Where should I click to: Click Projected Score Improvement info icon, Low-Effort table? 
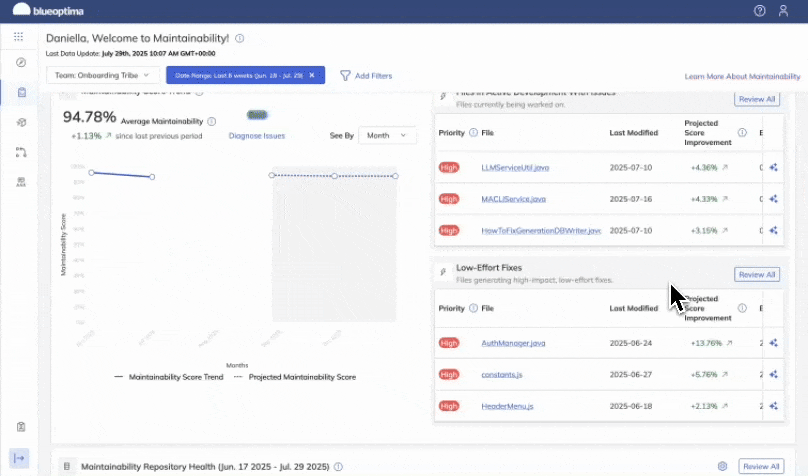tap(742, 308)
